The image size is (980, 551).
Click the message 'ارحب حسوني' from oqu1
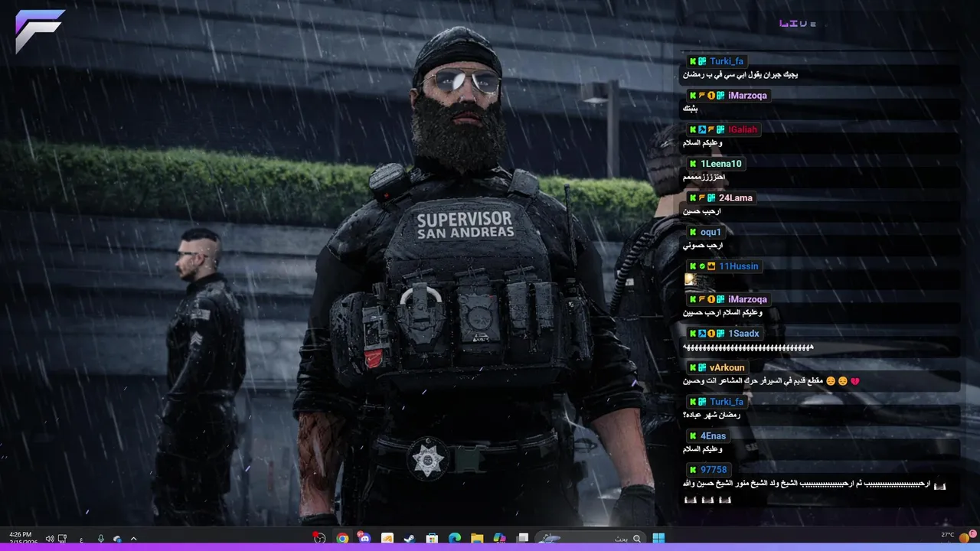(703, 246)
